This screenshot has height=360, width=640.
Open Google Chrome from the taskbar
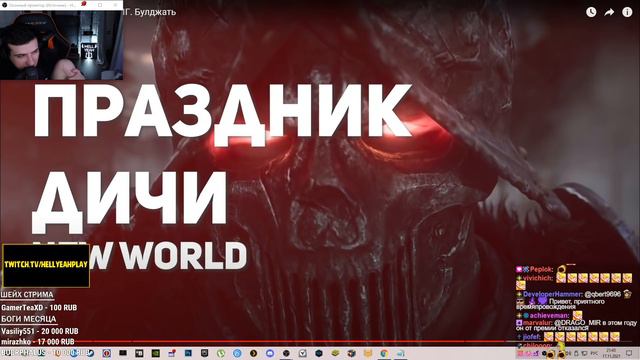(384, 353)
